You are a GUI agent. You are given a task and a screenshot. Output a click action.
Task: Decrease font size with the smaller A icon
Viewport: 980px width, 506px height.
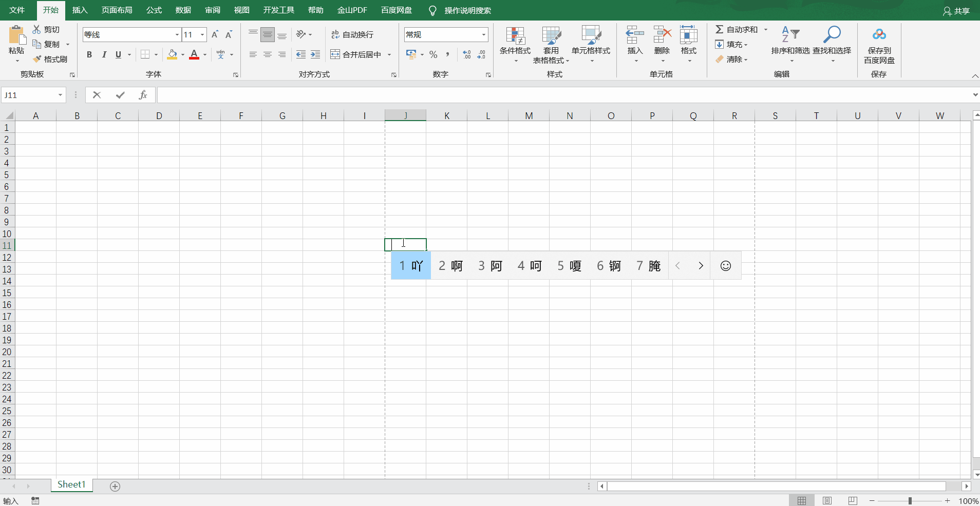(x=229, y=34)
